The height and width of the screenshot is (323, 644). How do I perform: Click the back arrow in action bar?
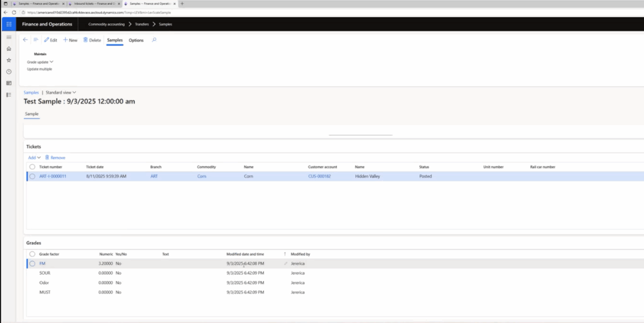click(x=25, y=40)
